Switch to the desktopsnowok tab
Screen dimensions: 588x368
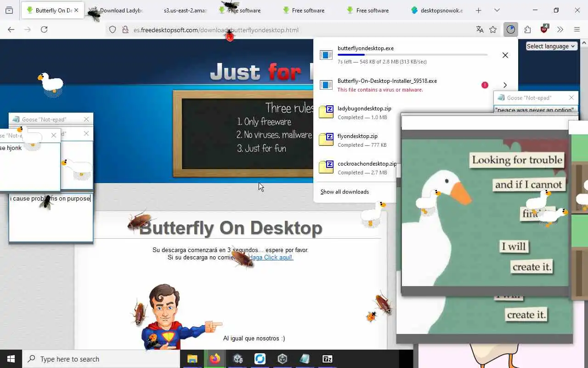coord(437,10)
